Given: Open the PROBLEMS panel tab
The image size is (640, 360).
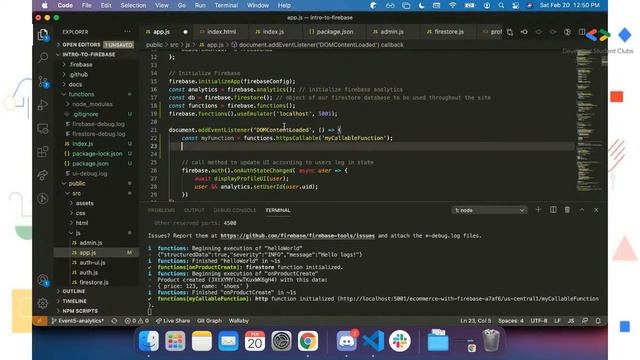Looking at the screenshot, I should coord(161,210).
